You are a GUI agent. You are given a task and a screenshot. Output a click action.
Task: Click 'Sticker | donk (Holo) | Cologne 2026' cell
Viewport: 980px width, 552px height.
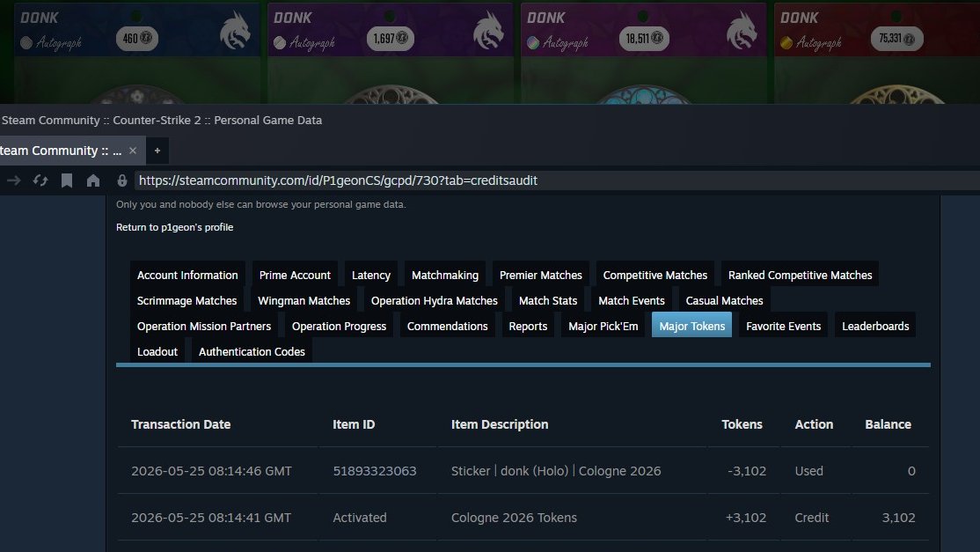tap(556, 471)
